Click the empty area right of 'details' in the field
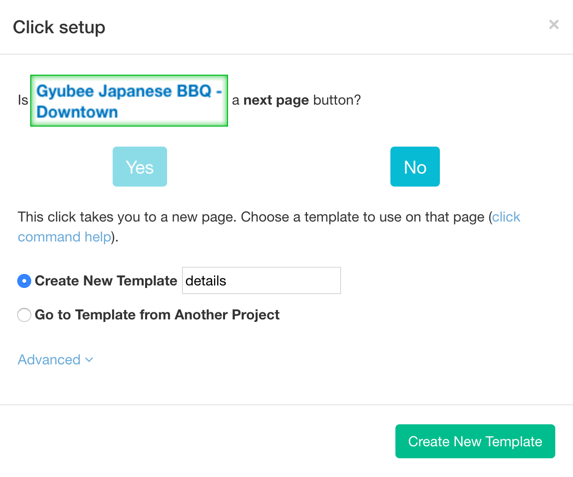573x477 pixels. [283, 280]
